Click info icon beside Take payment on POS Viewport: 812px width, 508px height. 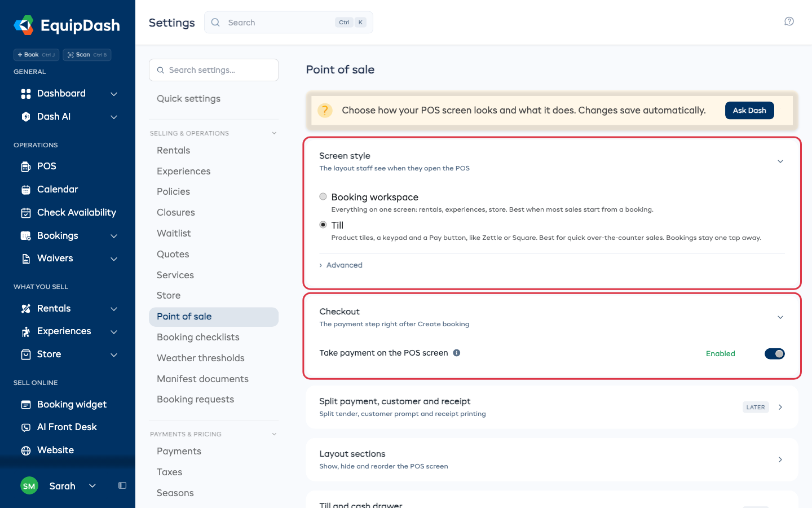pyautogui.click(x=457, y=353)
